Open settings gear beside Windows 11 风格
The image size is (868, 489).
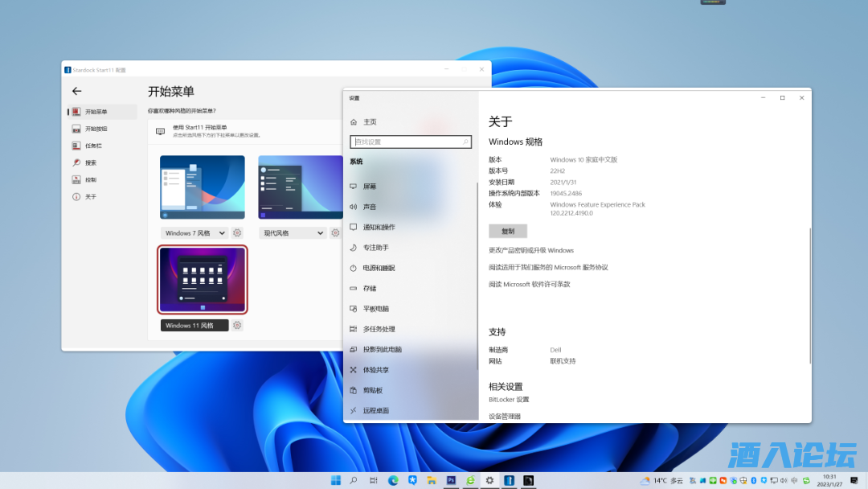(237, 326)
